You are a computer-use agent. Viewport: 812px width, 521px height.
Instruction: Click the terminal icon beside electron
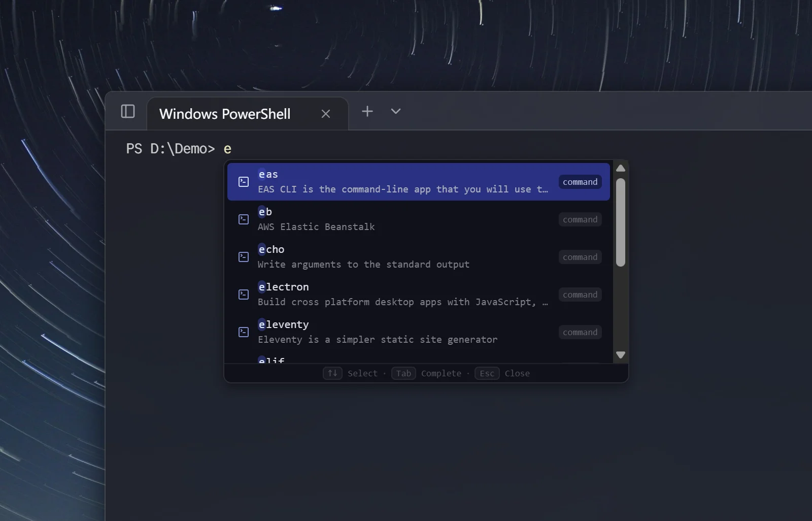[244, 295]
